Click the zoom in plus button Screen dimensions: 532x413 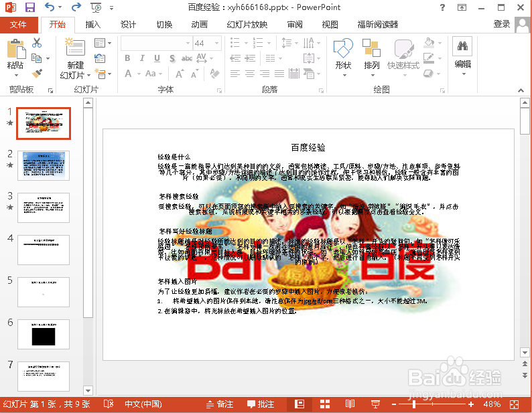471,404
